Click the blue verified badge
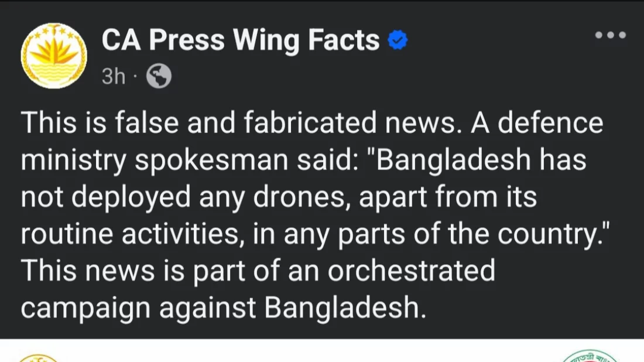 click(398, 40)
